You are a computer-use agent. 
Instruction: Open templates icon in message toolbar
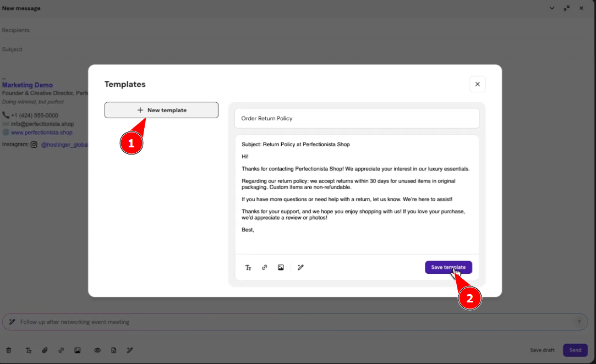(114, 350)
